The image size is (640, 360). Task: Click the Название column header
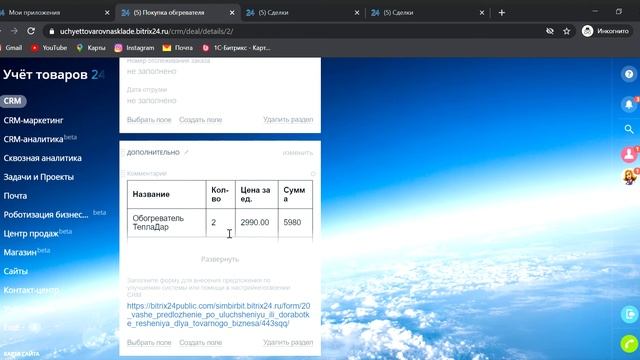pos(167,194)
